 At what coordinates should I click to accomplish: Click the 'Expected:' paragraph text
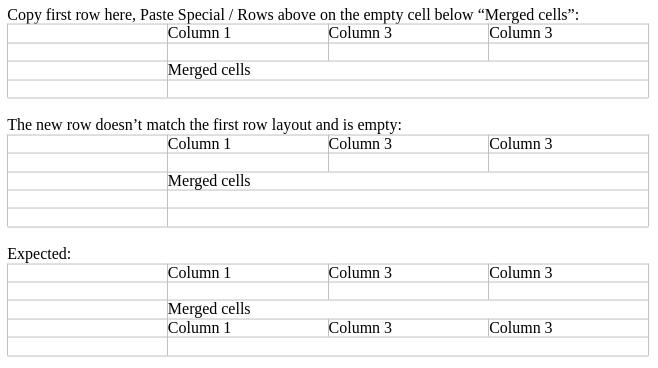[x=39, y=253]
